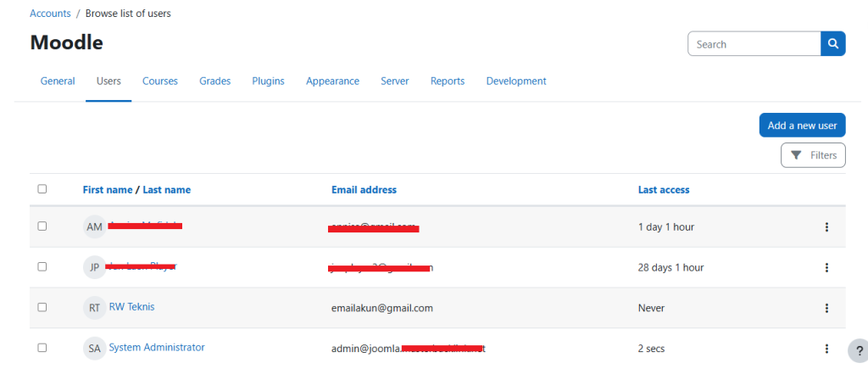Follow the Accounts breadcrumb link

(x=50, y=14)
